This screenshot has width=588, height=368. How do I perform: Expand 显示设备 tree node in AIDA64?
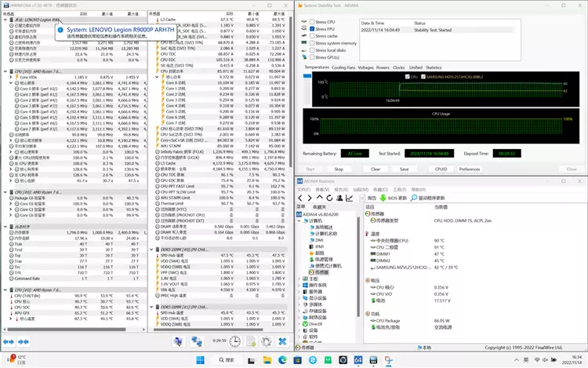299,298
